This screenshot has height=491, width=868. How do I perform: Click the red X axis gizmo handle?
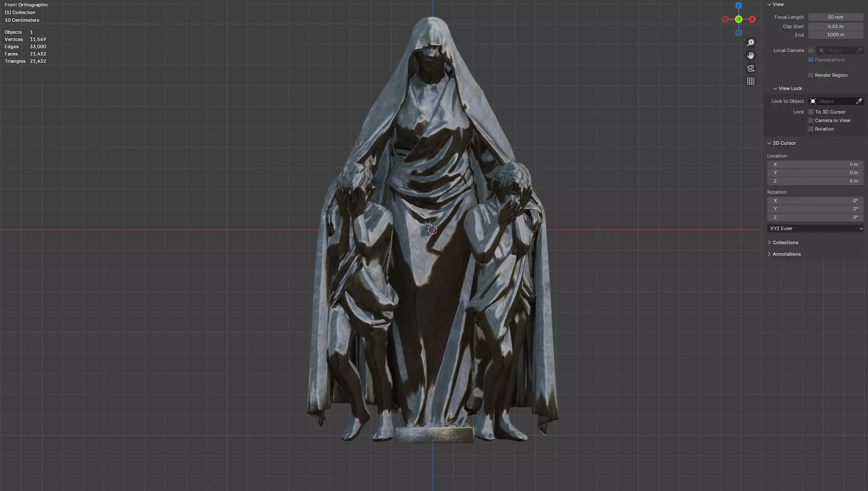pyautogui.click(x=752, y=19)
